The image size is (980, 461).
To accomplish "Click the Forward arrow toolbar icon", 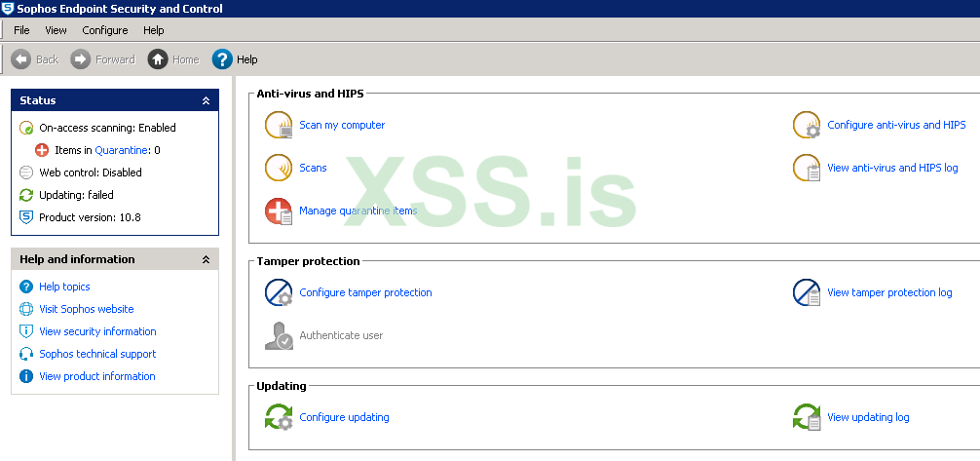I will pos(81,59).
